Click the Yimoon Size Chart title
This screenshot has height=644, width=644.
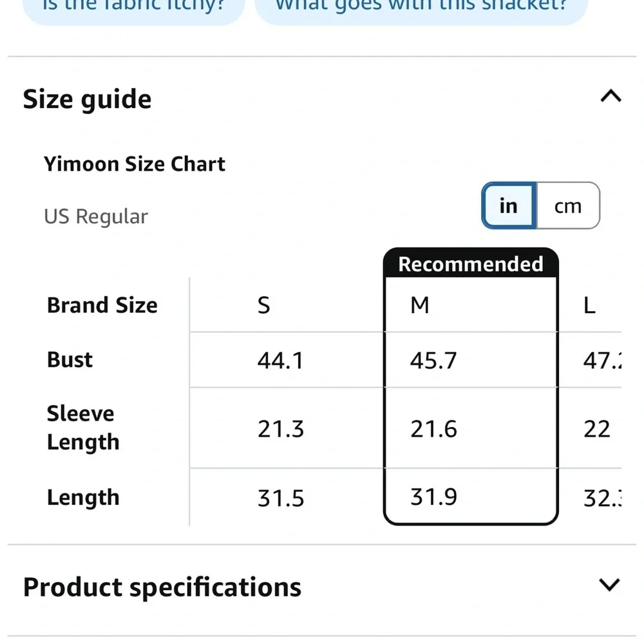tap(135, 164)
